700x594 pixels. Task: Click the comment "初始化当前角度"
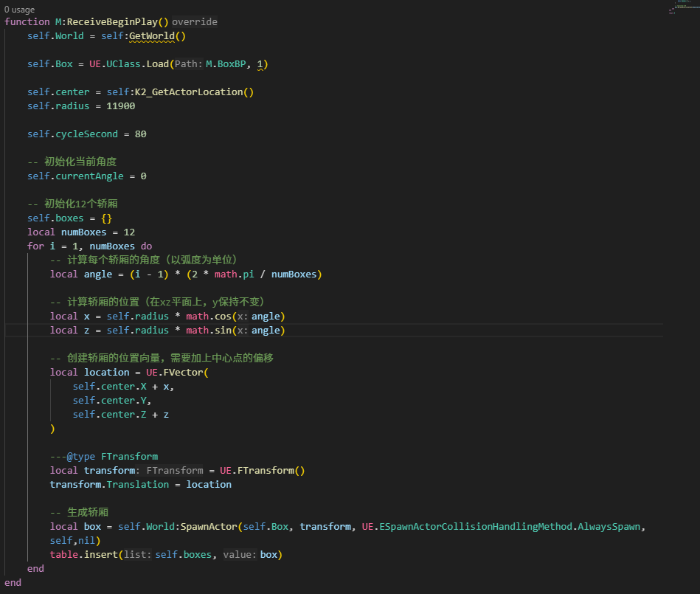80,162
